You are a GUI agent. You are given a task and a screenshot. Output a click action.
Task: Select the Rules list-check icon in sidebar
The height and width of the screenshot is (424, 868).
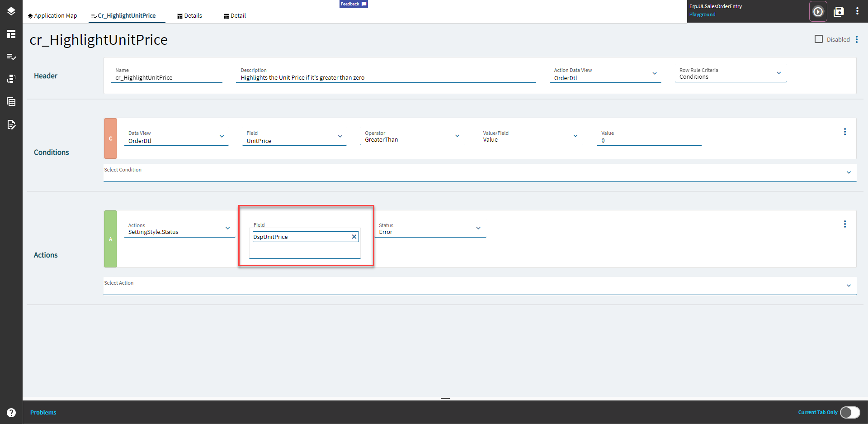11,57
